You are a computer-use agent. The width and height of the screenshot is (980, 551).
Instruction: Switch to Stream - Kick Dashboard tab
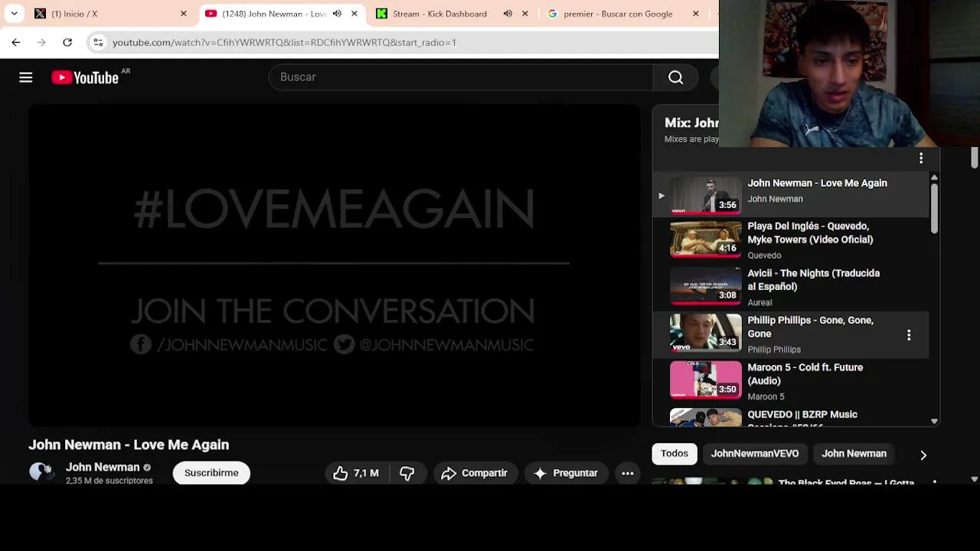(x=439, y=14)
